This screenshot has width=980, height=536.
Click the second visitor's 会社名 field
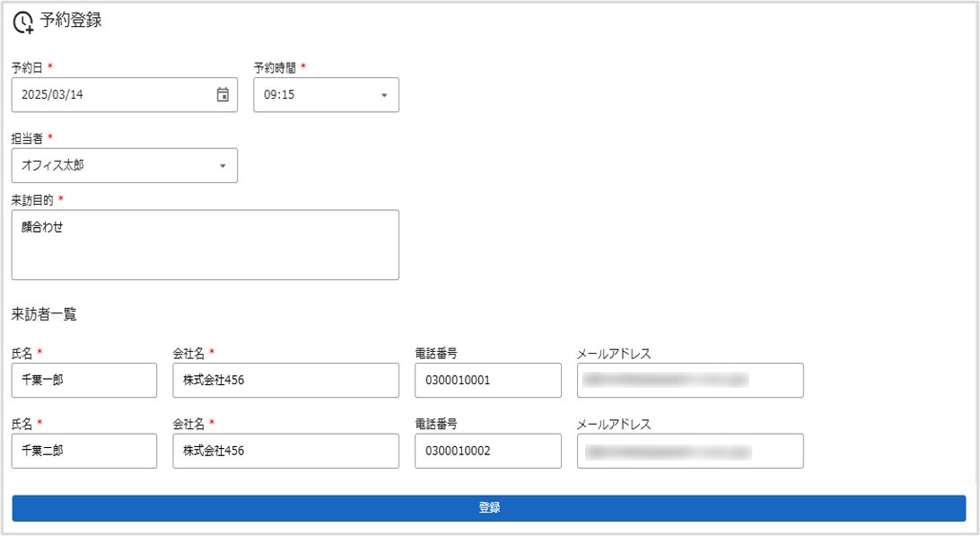[x=285, y=451]
